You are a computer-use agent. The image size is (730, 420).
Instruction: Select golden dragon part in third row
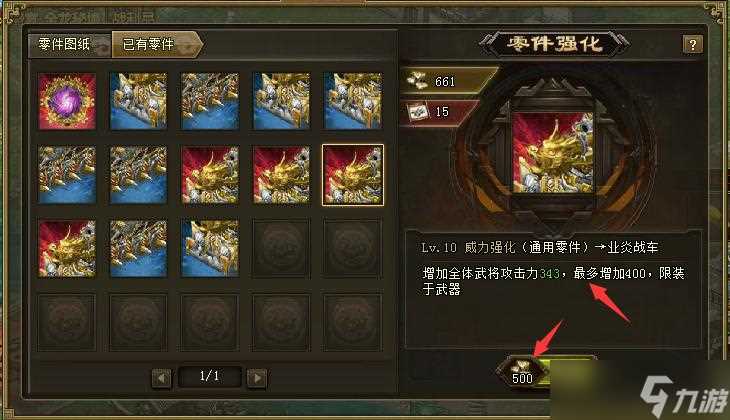point(67,249)
